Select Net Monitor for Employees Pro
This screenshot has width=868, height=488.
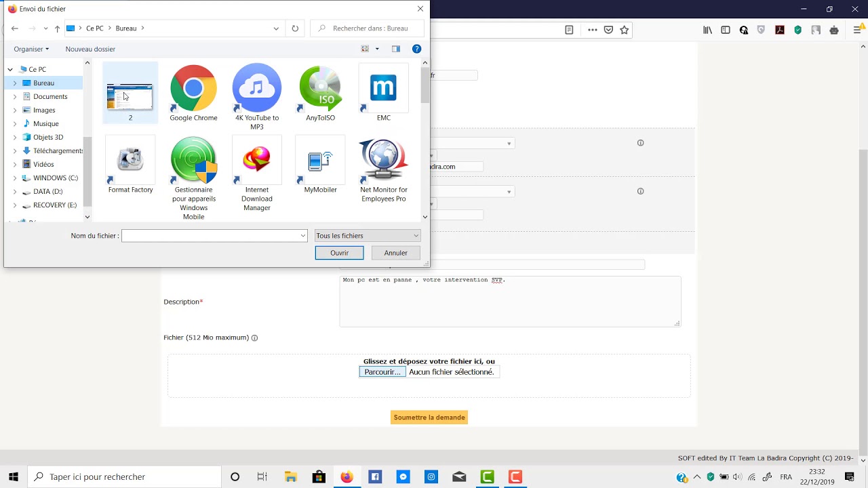click(383, 169)
